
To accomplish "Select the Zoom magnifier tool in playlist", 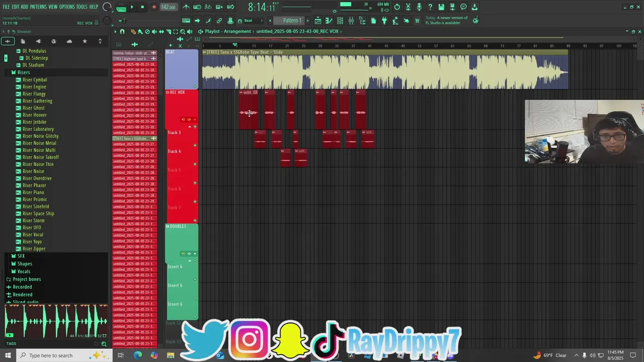I will point(183,31).
